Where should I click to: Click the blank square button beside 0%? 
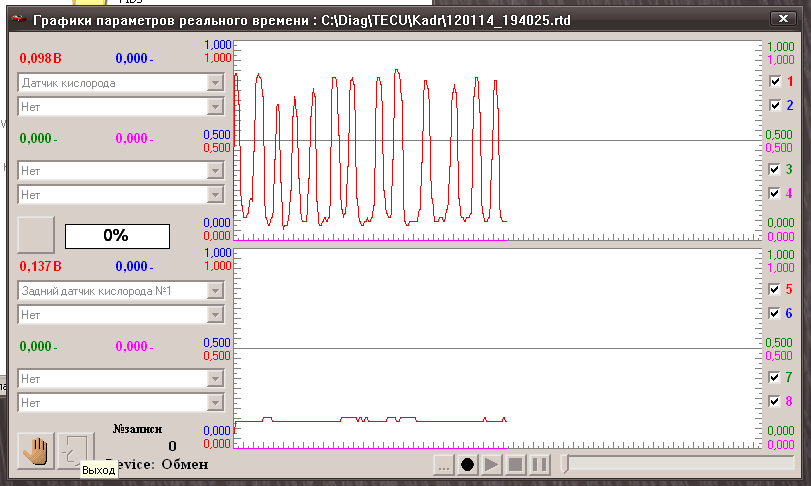pyautogui.click(x=36, y=235)
